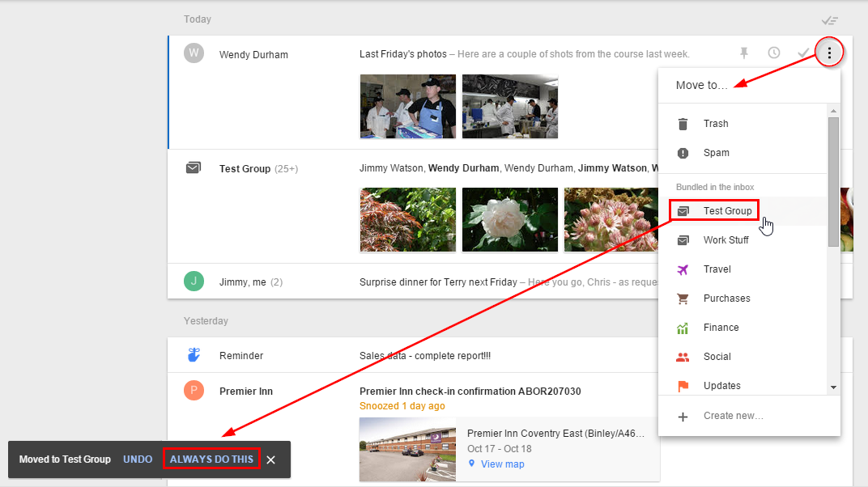Dismiss the Moved to Test Group notification
Screen dimensions: 868x487
(x=270, y=460)
